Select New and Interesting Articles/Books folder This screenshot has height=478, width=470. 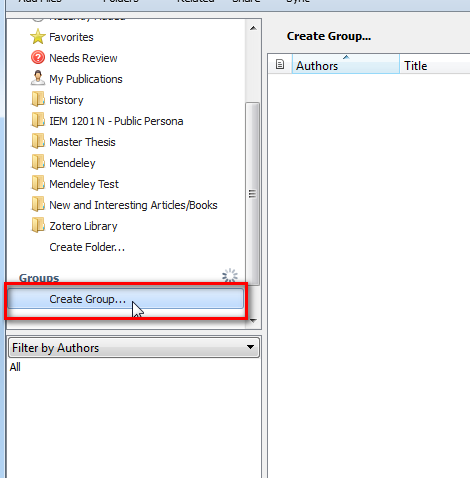pyautogui.click(x=133, y=205)
